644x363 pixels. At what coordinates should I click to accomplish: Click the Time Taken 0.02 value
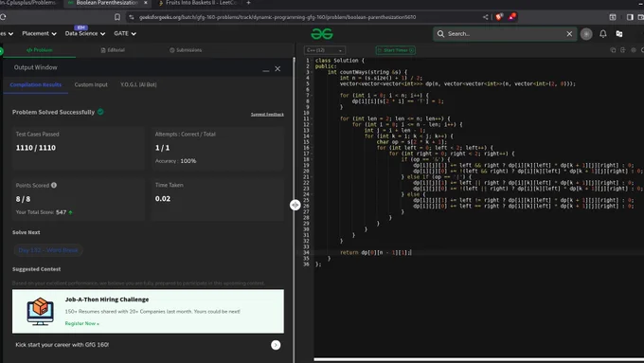[163, 199]
